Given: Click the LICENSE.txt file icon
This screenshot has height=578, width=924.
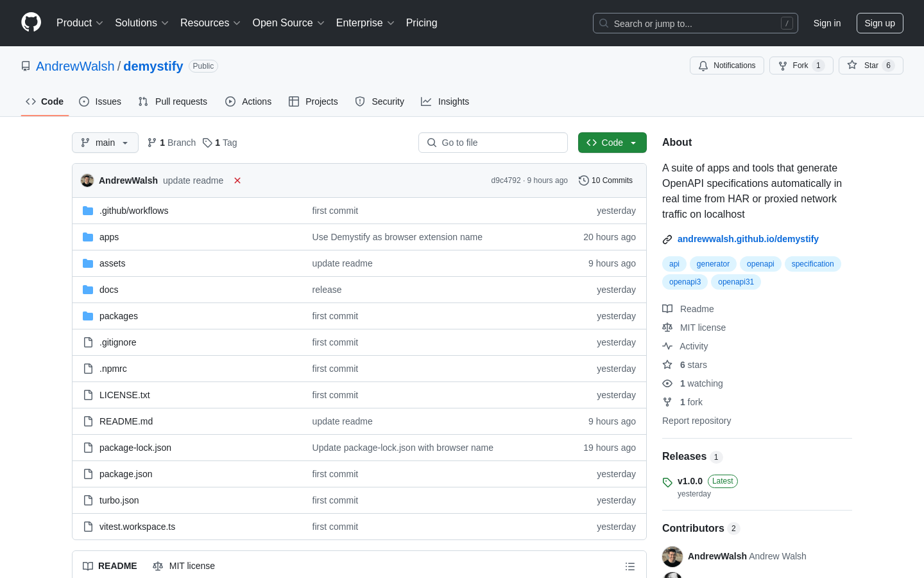Looking at the screenshot, I should point(88,395).
